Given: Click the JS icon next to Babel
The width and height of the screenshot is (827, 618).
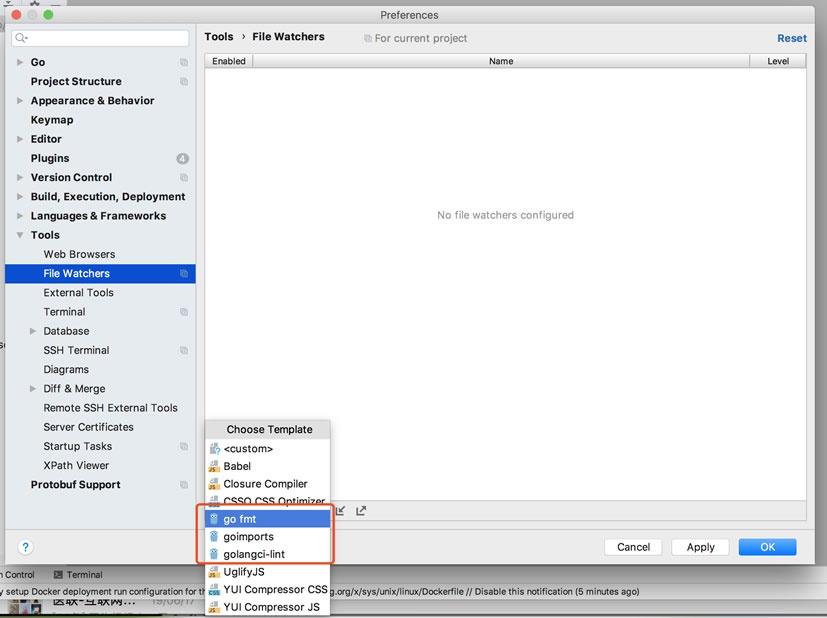Looking at the screenshot, I should [213, 467].
